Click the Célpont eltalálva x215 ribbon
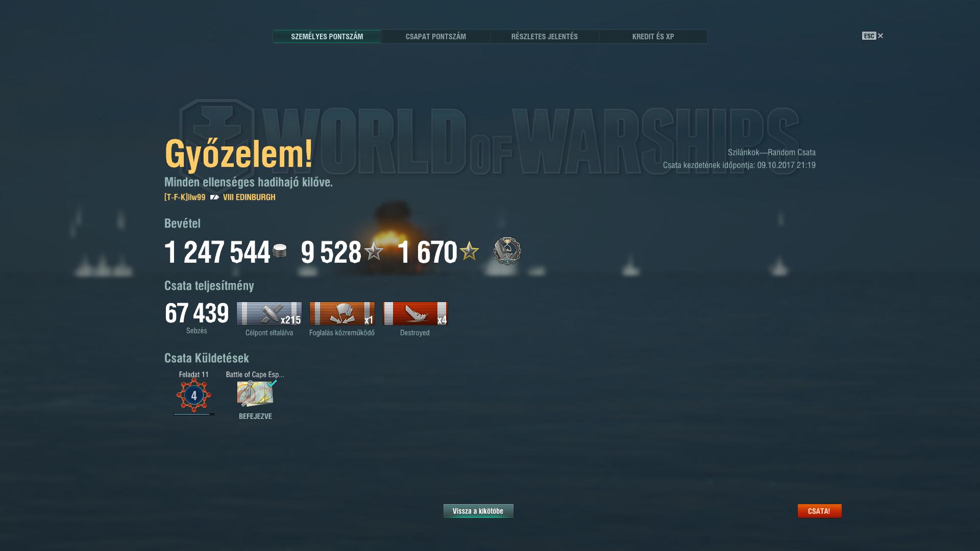 269,313
